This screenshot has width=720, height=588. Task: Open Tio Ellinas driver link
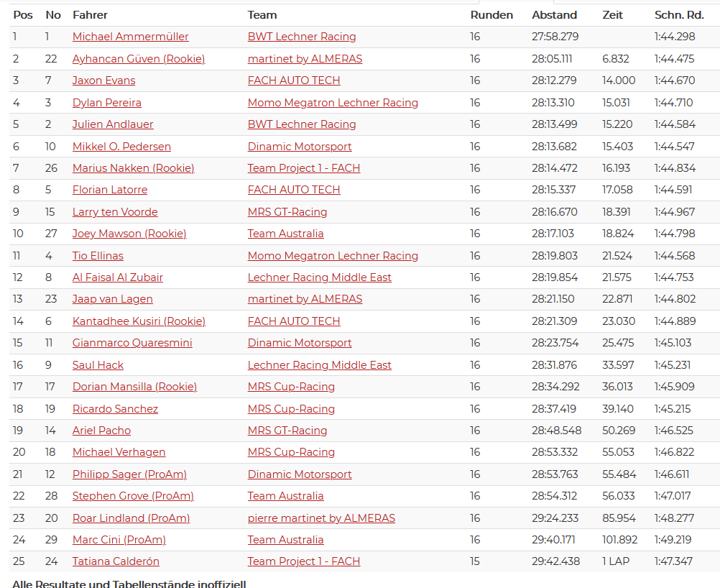(x=98, y=256)
